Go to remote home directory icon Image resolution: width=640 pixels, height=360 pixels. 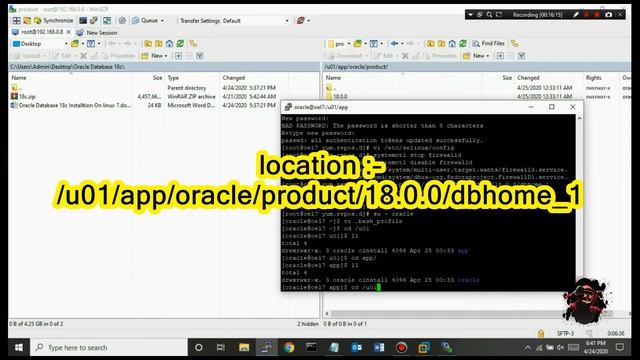452,44
